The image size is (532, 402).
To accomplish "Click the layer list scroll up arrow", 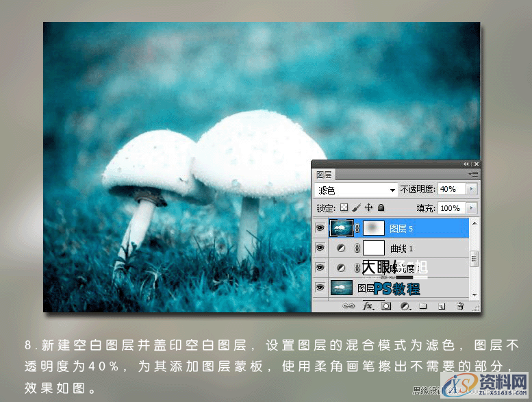I will (474, 223).
